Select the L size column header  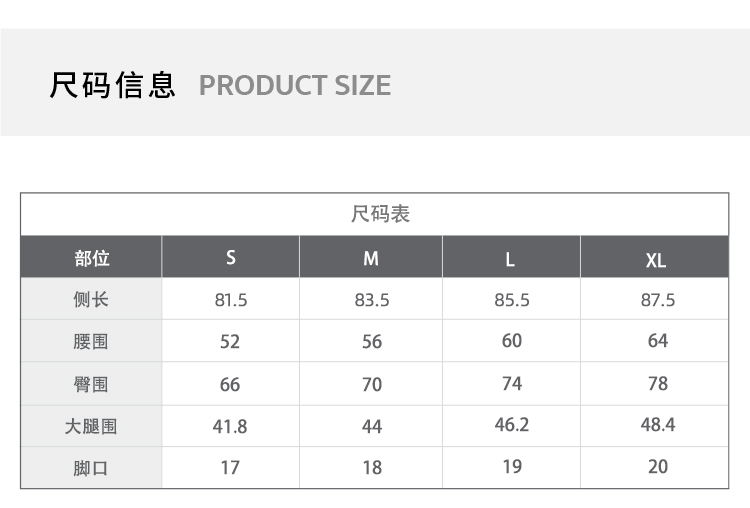point(510,260)
